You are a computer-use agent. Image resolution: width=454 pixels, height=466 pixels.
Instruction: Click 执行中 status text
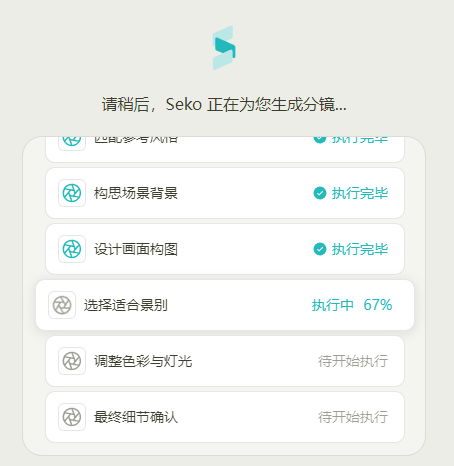pos(333,305)
